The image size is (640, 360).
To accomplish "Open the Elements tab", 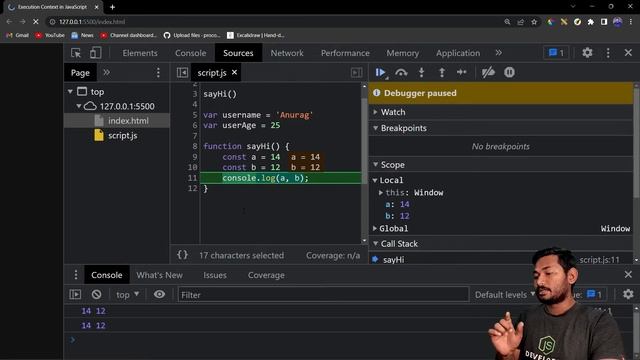I will [140, 53].
